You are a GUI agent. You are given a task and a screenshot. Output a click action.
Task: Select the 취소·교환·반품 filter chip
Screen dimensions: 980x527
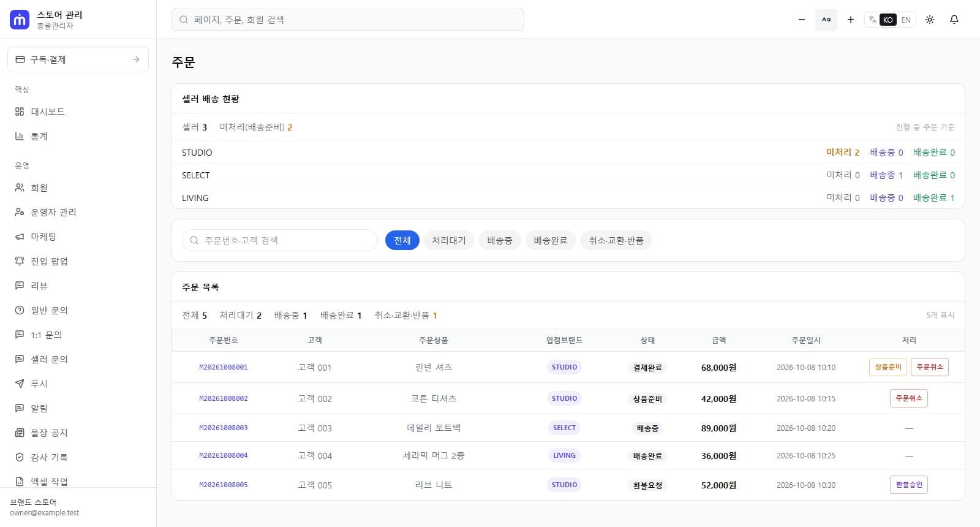click(x=616, y=240)
